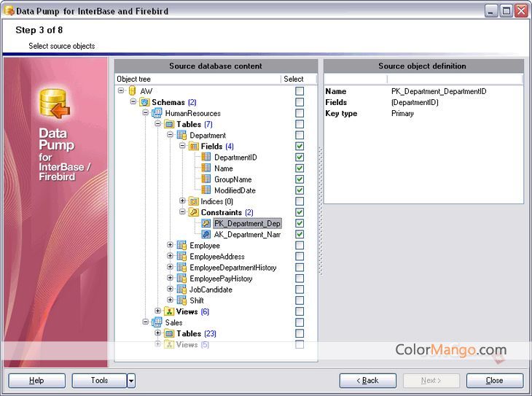Click the Employee table icon
Image resolution: width=532 pixels, height=396 pixels.
[181, 245]
